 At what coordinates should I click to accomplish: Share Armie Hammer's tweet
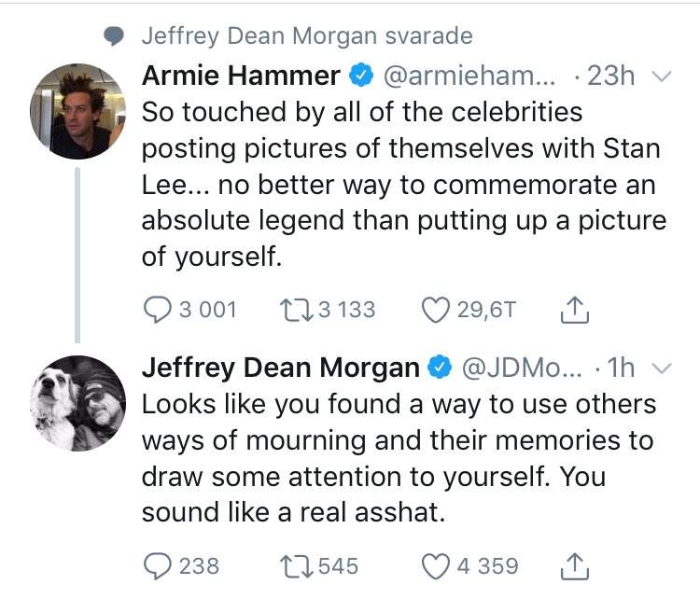575,310
